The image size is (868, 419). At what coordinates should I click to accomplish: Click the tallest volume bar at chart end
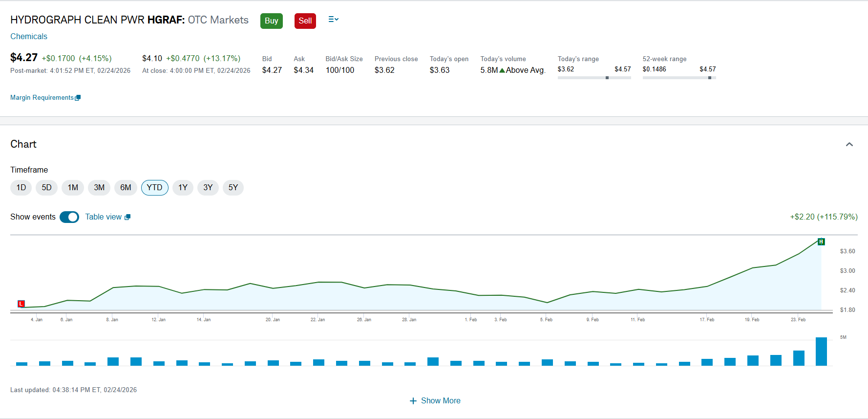[821, 352]
